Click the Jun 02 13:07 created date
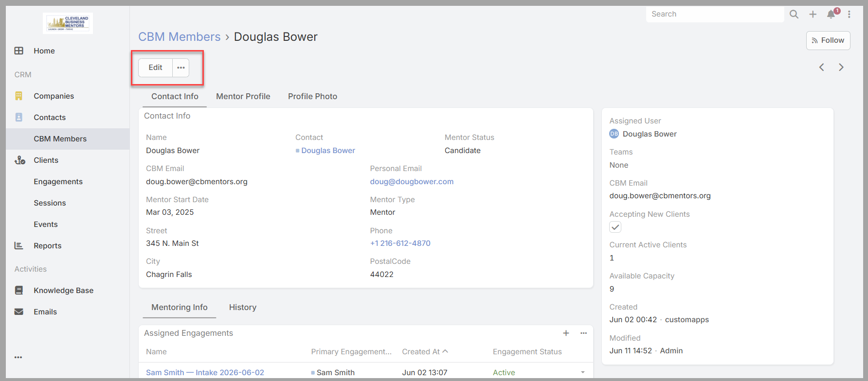This screenshot has height=381, width=868. click(425, 373)
